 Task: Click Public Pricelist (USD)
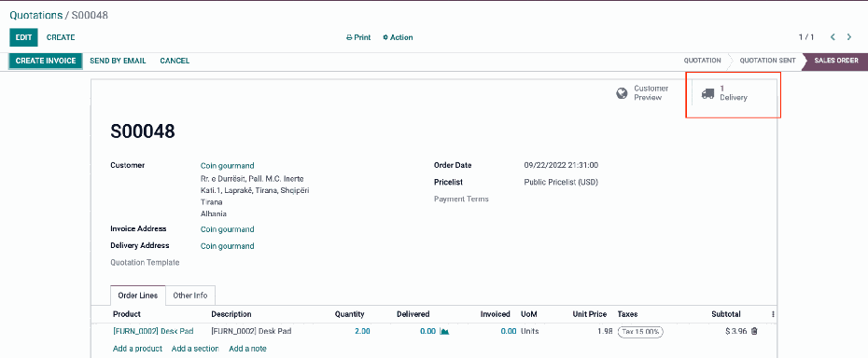tap(561, 182)
